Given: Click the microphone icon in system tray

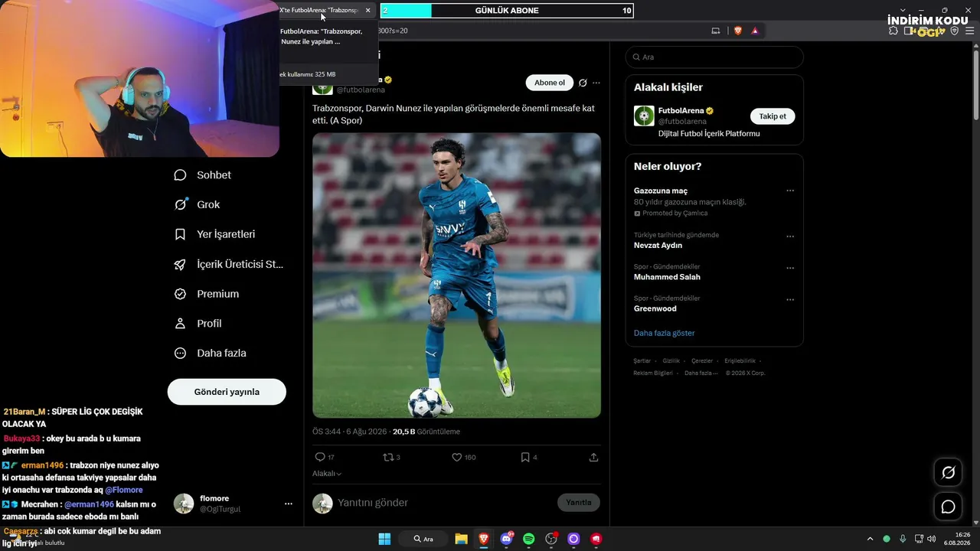Looking at the screenshot, I should pos(903,539).
